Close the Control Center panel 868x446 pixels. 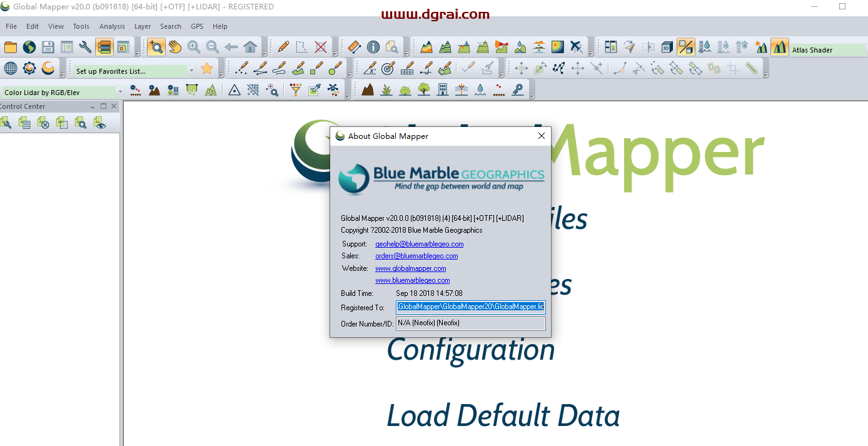(x=114, y=106)
